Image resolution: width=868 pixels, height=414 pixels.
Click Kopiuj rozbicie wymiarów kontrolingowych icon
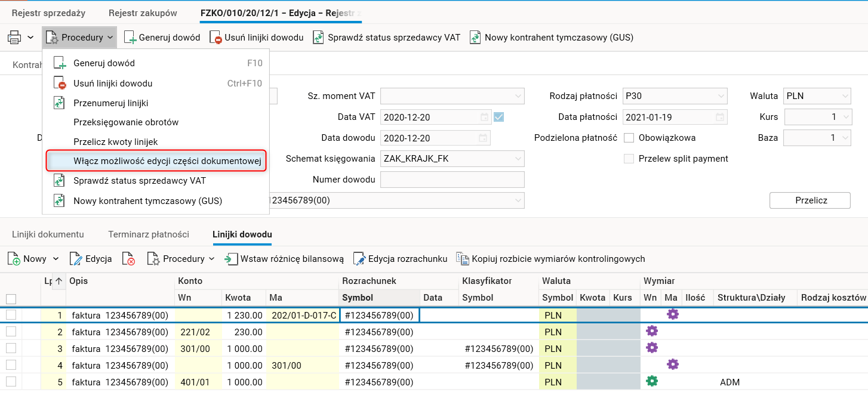[463, 259]
